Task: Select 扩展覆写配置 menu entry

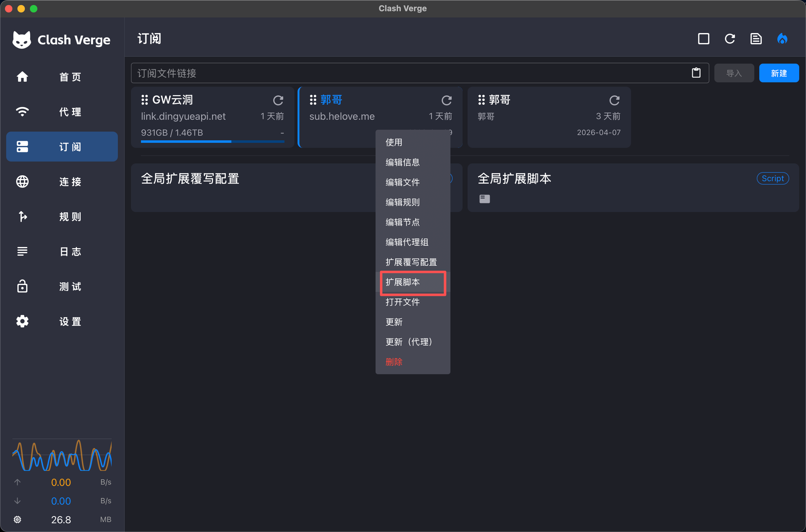Action: [413, 262]
